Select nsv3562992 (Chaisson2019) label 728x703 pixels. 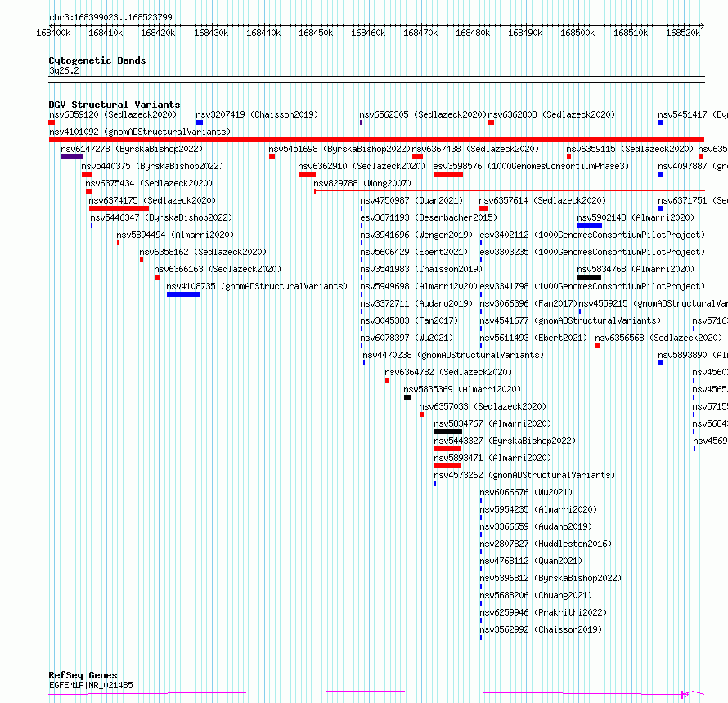[541, 629]
